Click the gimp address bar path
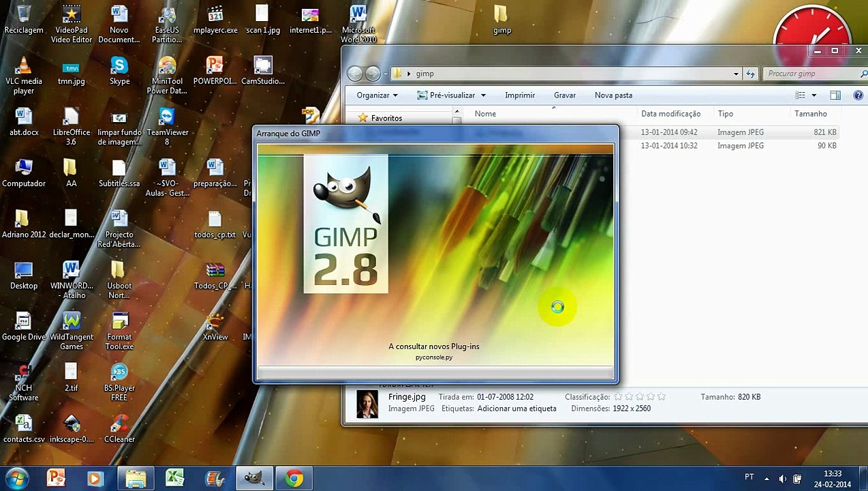The width and height of the screenshot is (868, 491). (x=424, y=74)
